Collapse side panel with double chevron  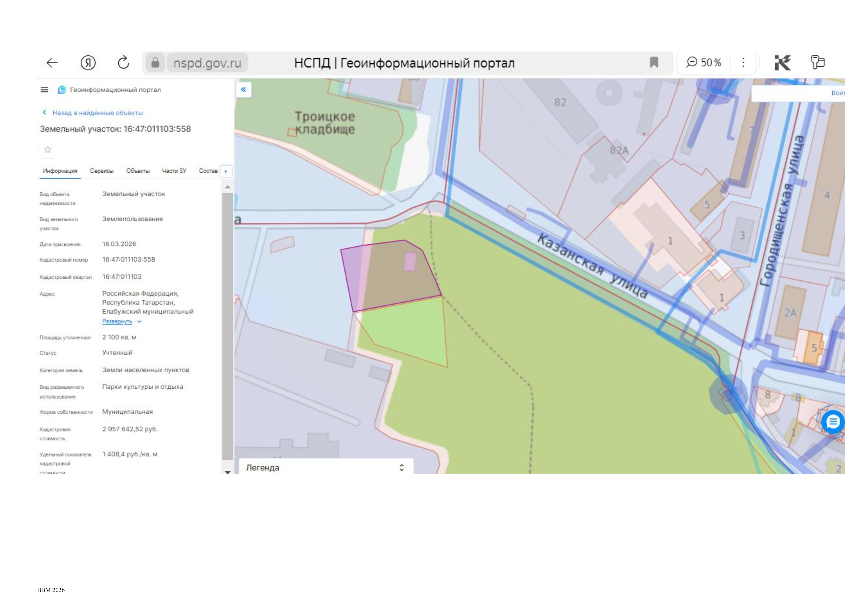243,90
